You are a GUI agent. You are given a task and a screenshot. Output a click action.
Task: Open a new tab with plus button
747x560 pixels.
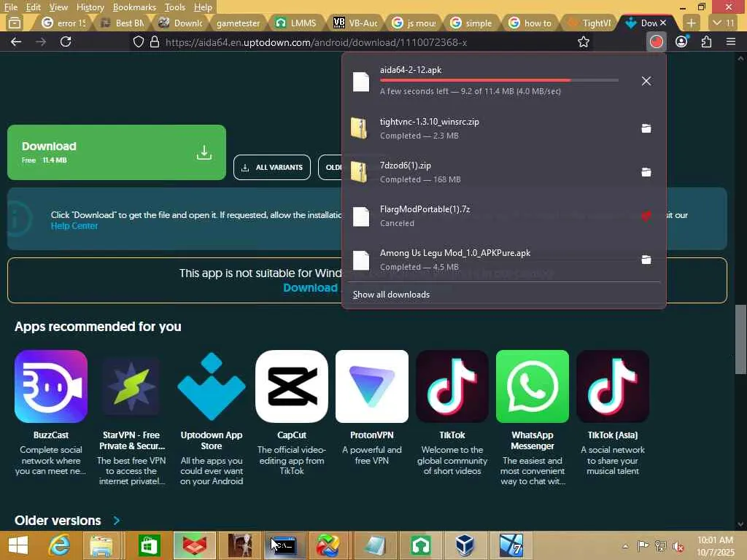[692, 23]
